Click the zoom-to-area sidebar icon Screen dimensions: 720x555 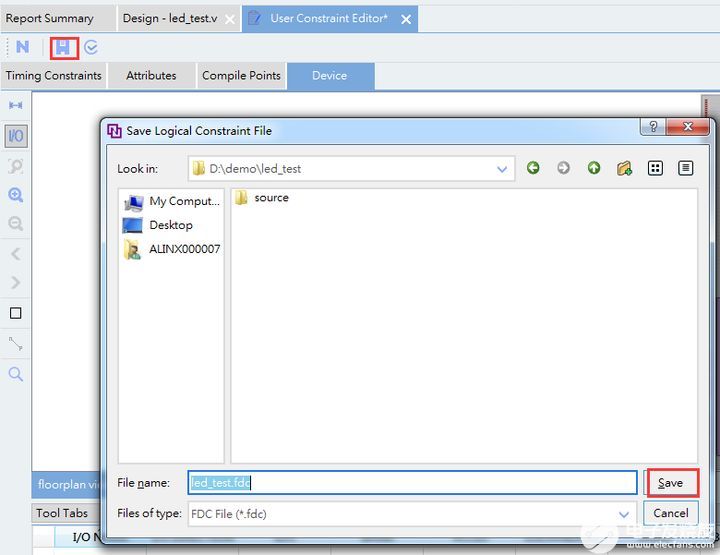[16, 166]
